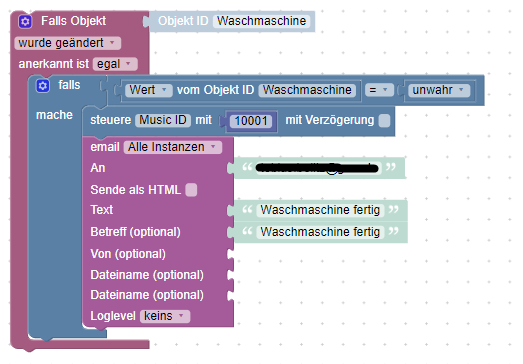This screenshot has height=364, width=523.
Task: Click the 'Objekt ID' label in top block
Action: [183, 21]
